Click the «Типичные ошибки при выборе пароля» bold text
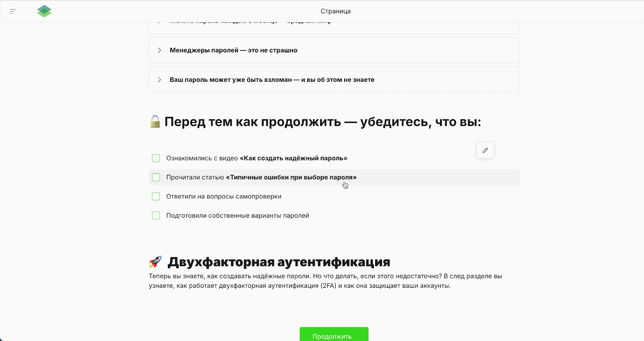644x341 pixels. (291, 177)
